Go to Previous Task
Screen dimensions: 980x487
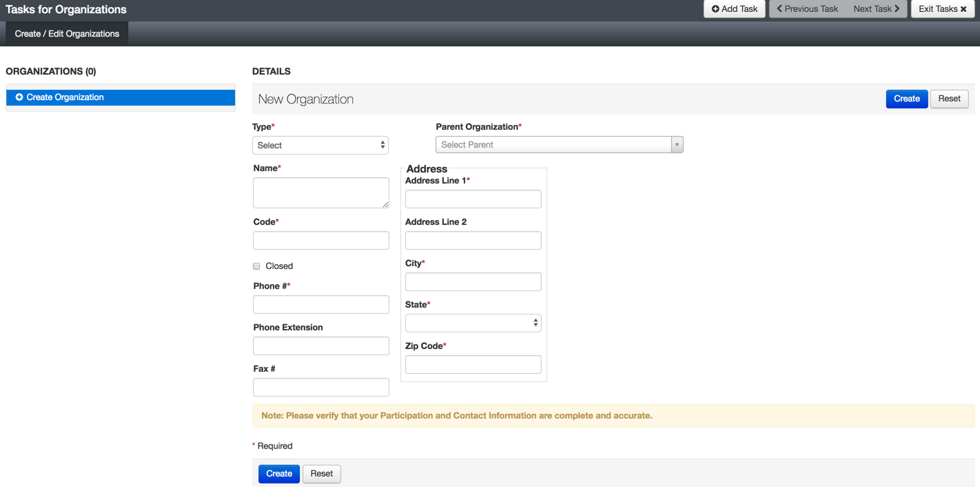(x=807, y=9)
